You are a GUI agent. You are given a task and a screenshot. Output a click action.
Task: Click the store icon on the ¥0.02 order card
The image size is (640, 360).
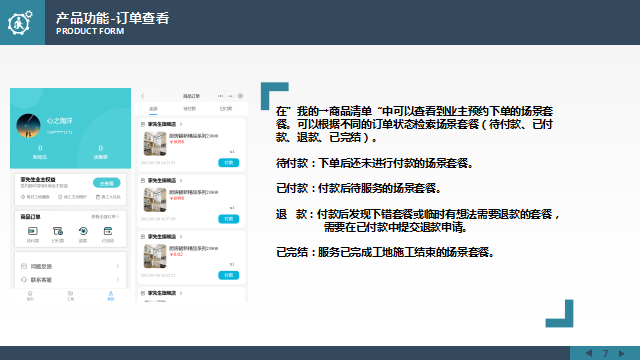(143, 237)
